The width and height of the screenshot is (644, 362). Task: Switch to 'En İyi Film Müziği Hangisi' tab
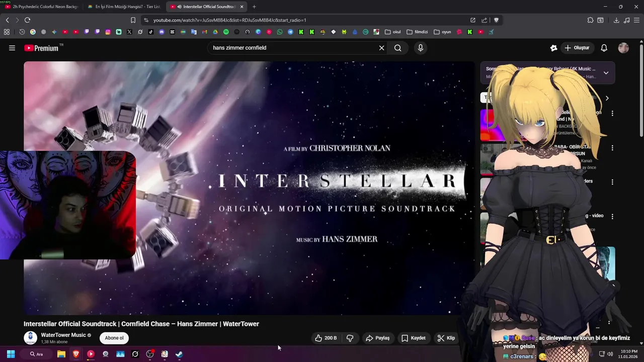coord(123,7)
